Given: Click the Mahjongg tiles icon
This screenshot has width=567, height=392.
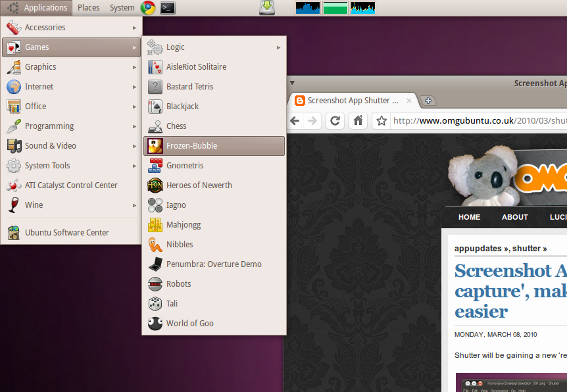Looking at the screenshot, I should [x=155, y=224].
